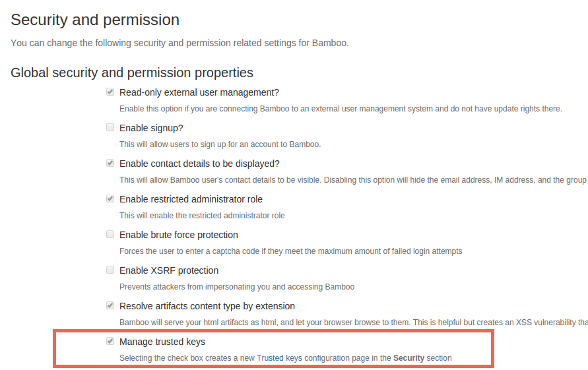Enable the brute force protection checkbox
The image size is (588, 370).
pos(110,234)
